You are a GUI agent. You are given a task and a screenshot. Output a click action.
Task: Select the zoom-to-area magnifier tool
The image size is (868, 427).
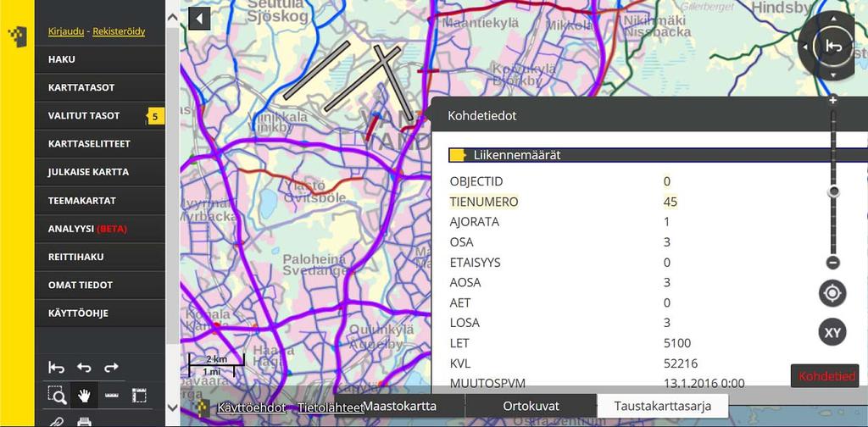[57, 396]
